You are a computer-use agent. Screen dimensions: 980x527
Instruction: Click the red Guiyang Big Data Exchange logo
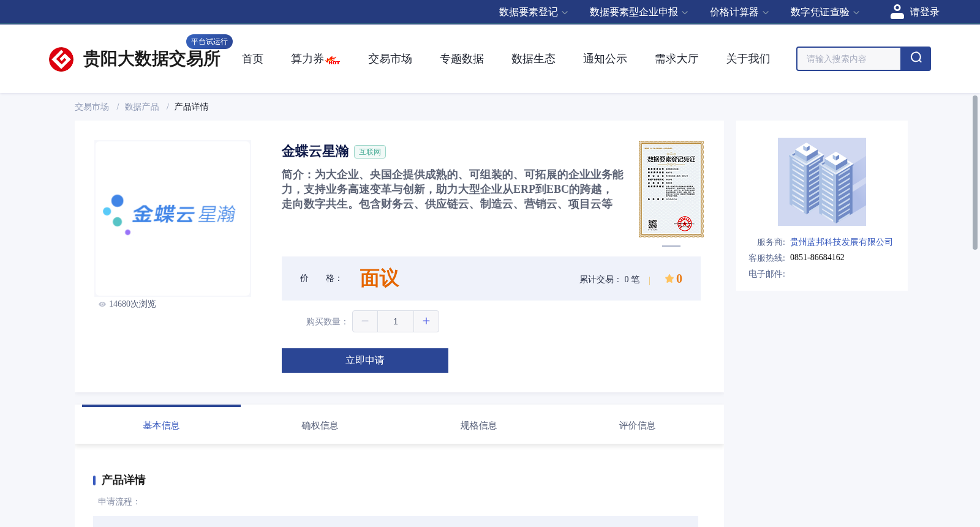pyautogui.click(x=61, y=59)
